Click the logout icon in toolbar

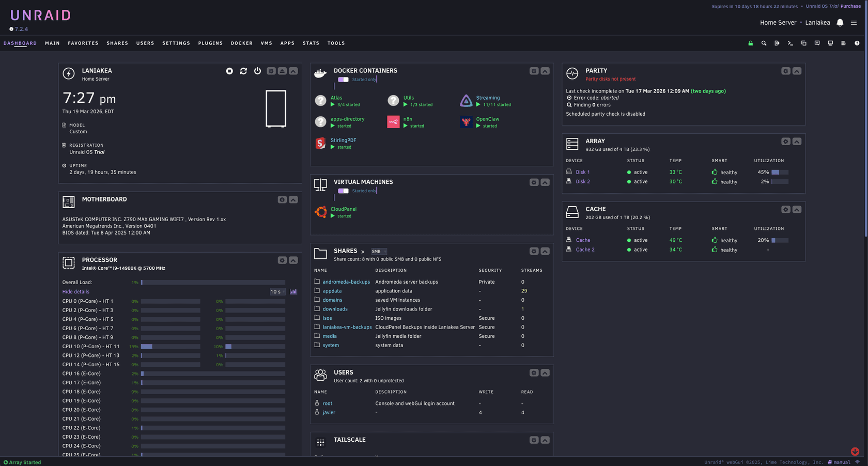pyautogui.click(x=777, y=43)
